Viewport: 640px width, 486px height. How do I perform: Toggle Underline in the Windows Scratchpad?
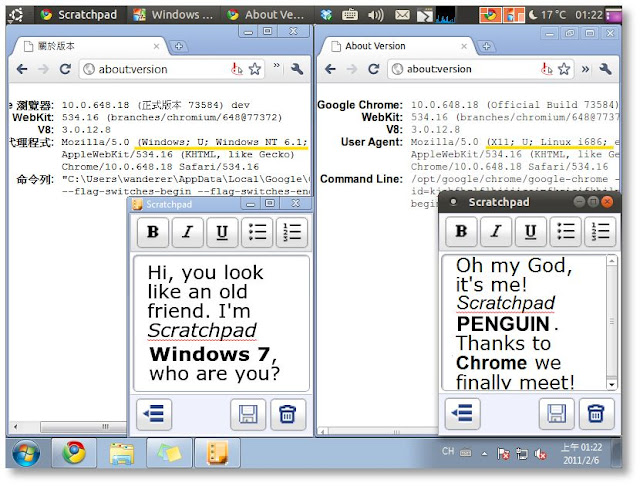click(222, 232)
